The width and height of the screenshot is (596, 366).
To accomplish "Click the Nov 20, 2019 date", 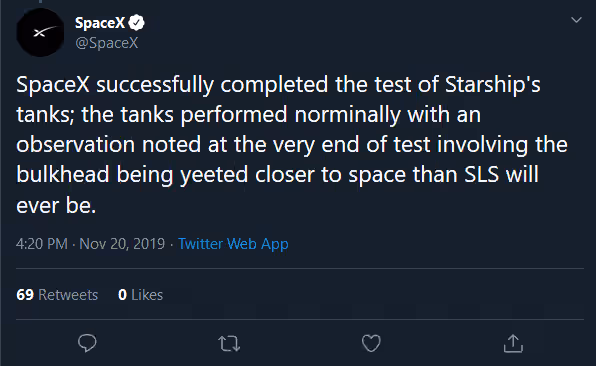I will click(122, 244).
